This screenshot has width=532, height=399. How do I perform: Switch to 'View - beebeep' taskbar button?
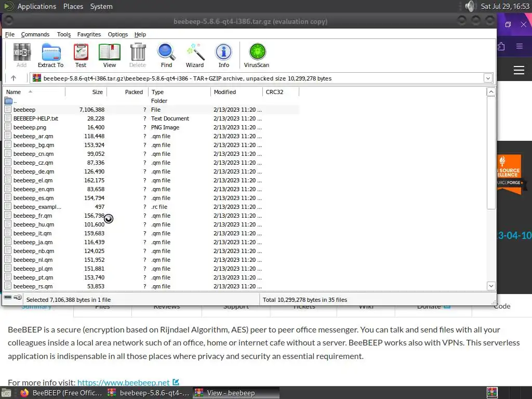[236, 393]
